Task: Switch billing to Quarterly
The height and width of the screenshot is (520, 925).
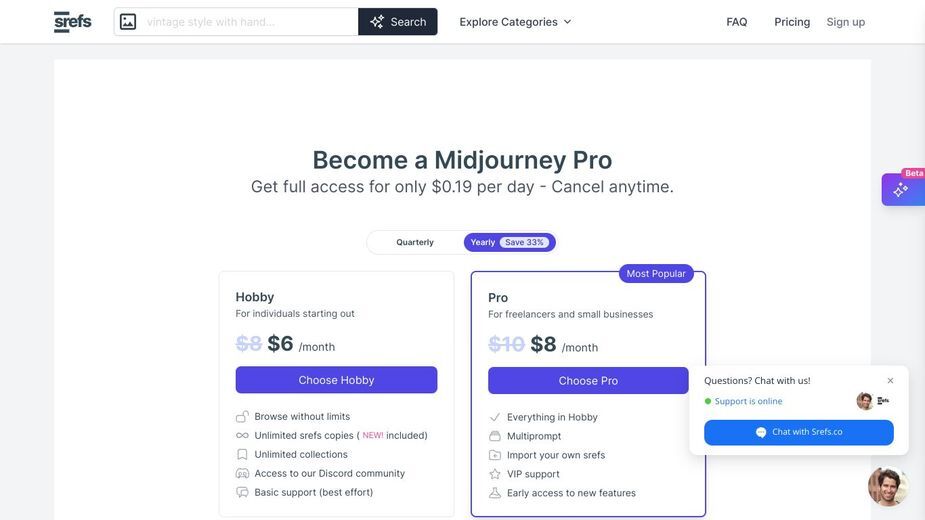Action: (x=415, y=242)
